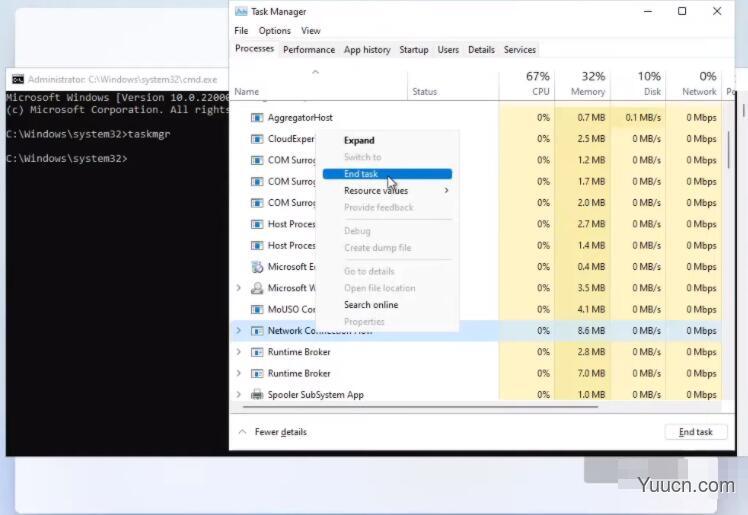
Task: Click the icon of the 1.4 MB Host Process row
Action: [x=257, y=246]
